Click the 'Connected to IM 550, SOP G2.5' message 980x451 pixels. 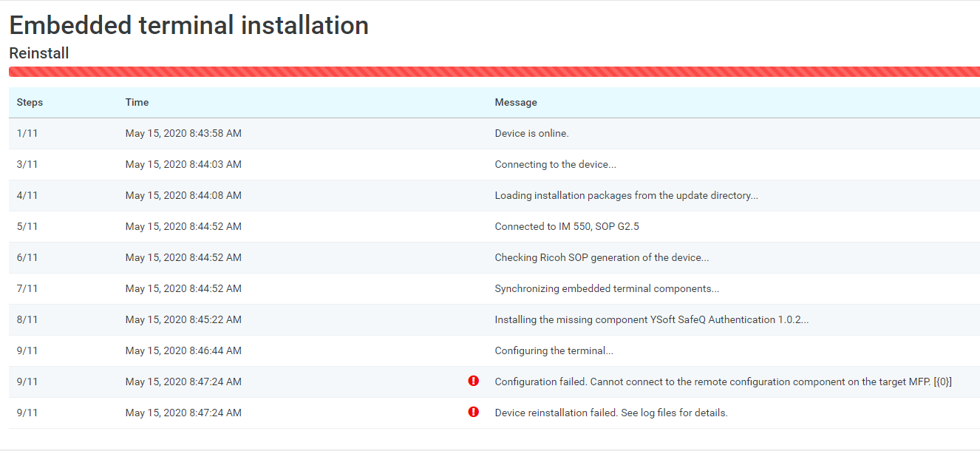(566, 227)
